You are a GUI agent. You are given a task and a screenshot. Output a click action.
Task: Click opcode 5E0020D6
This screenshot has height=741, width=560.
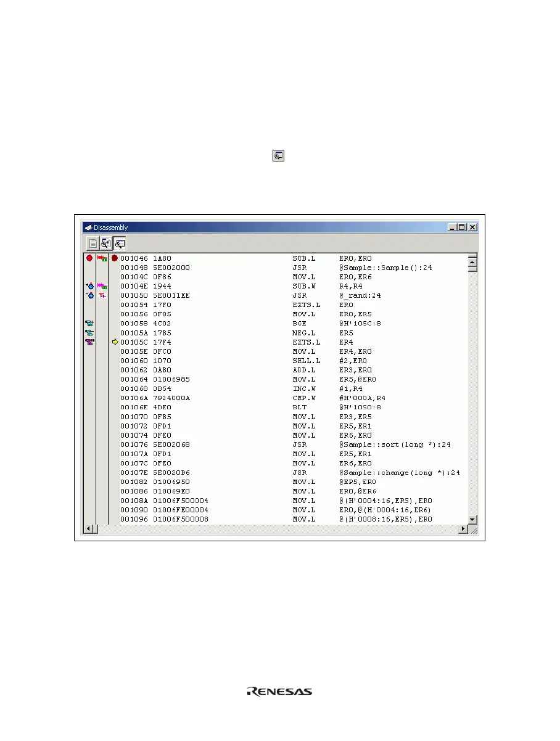point(171,473)
